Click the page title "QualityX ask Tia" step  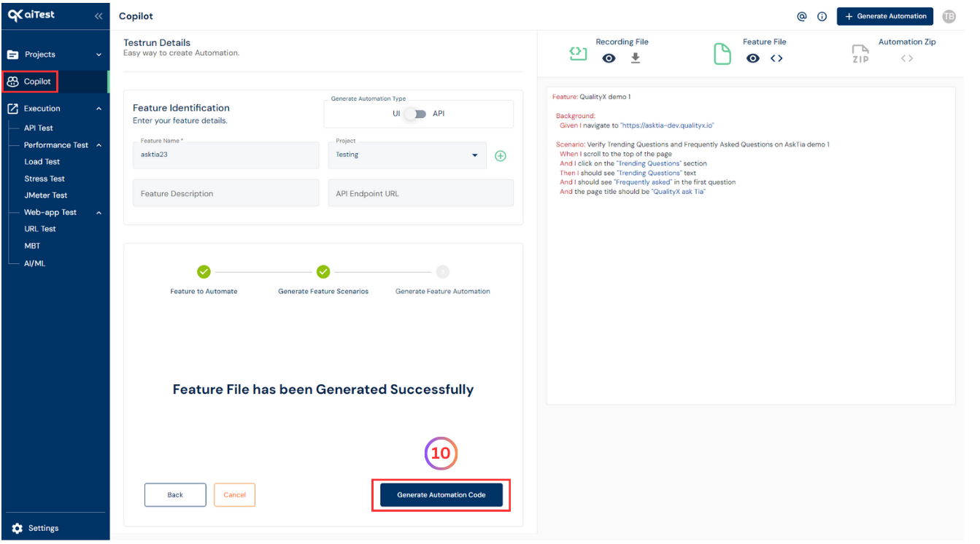coord(633,192)
